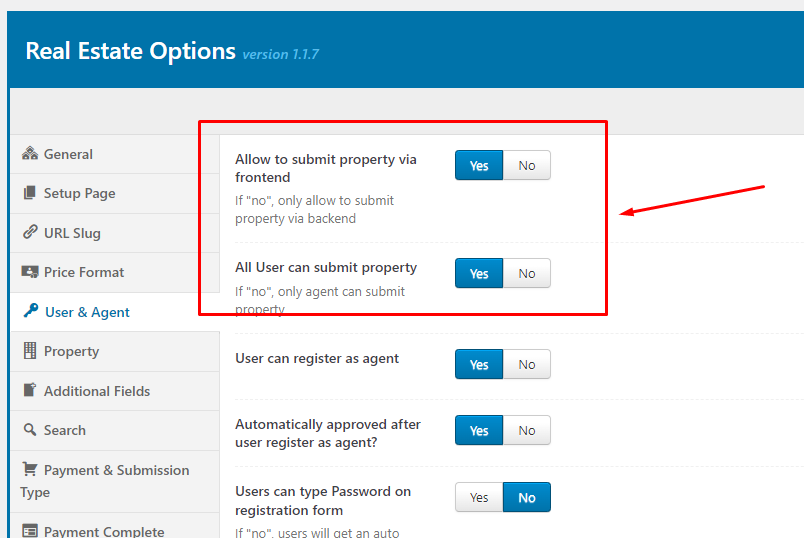This screenshot has width=804, height=538.
Task: Click the Price Format money icon
Action: [30, 272]
